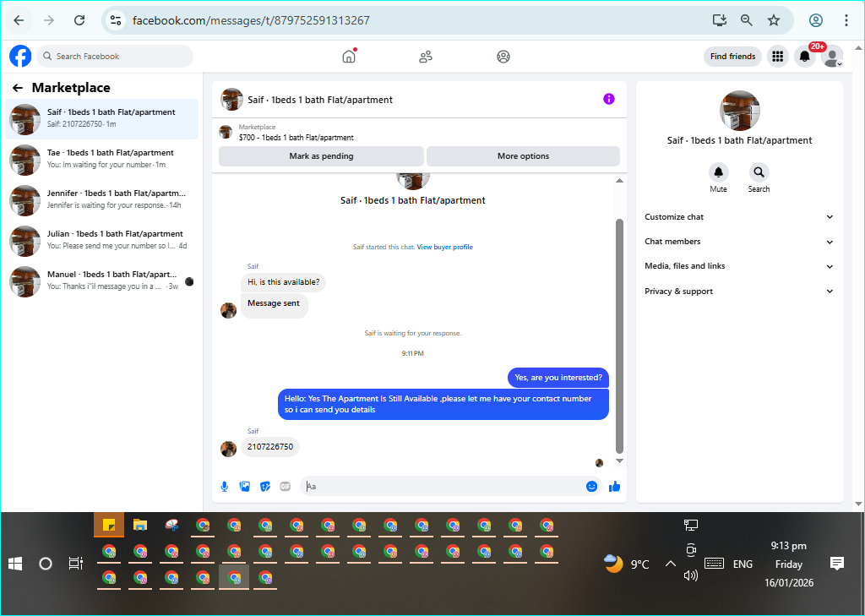865x616 pixels.
Task: Click Mark as pending button
Action: pyautogui.click(x=321, y=156)
